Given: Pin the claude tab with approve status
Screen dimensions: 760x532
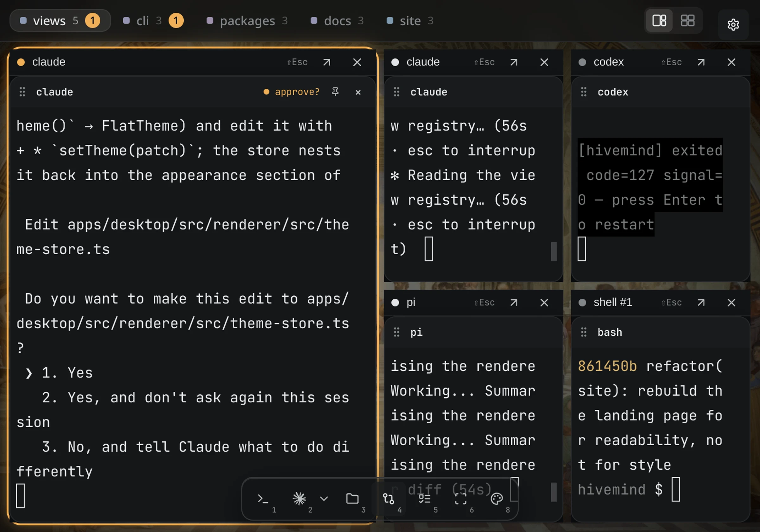Looking at the screenshot, I should tap(335, 92).
